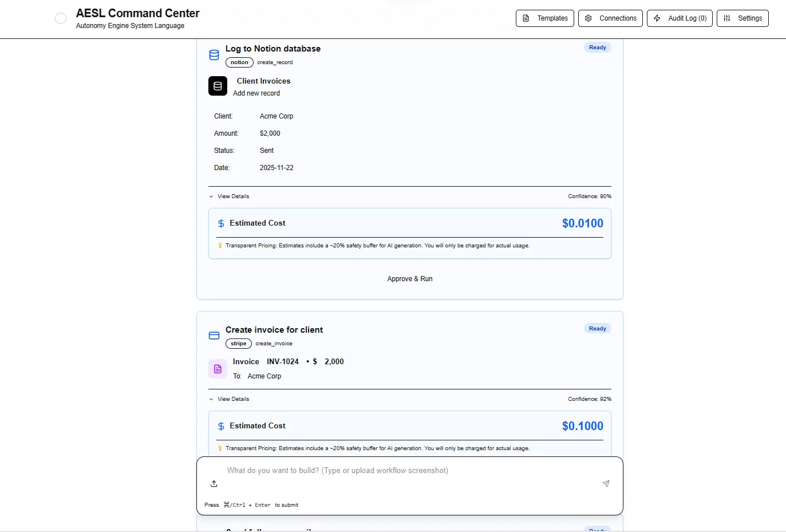
Task: Click the round logo circle beside AESL title
Action: (x=61, y=18)
